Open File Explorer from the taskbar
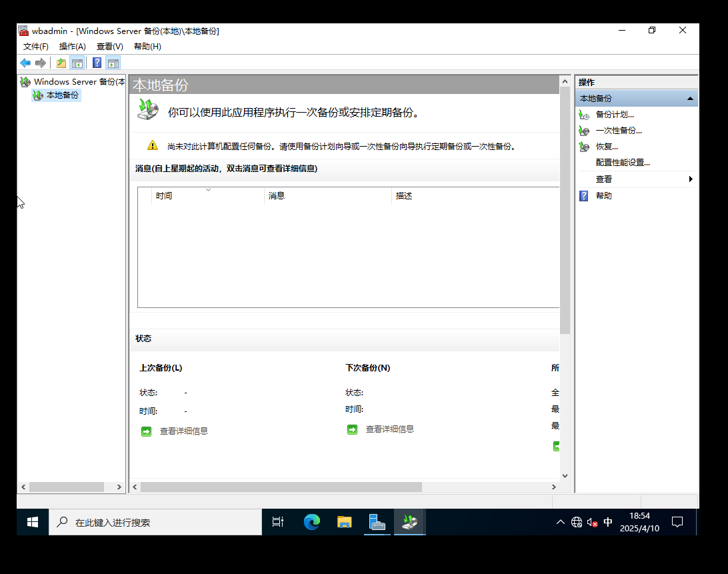 point(344,523)
